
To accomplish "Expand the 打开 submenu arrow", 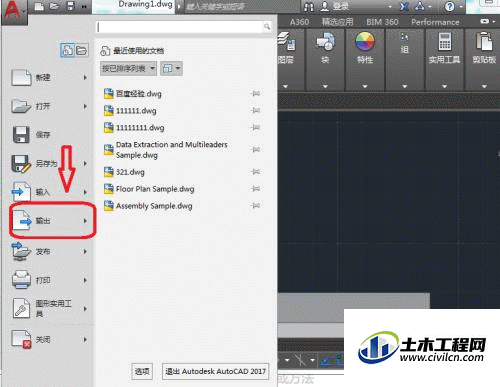I will 85,106.
